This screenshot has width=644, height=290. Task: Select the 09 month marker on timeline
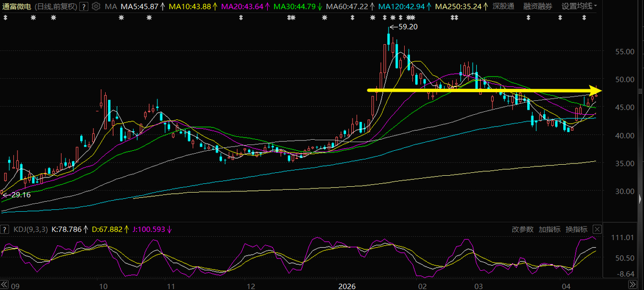[15, 285]
